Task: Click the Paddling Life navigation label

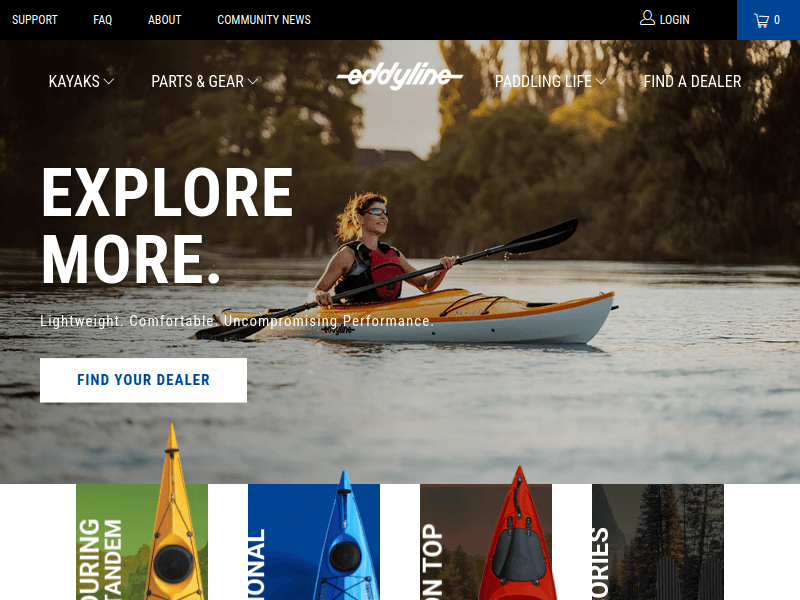Action: point(543,81)
